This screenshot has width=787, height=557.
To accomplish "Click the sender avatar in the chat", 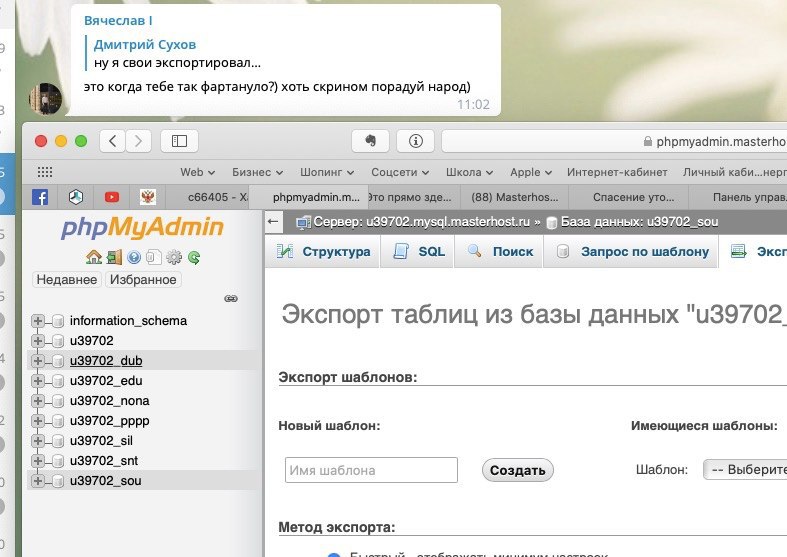I will 46,99.
